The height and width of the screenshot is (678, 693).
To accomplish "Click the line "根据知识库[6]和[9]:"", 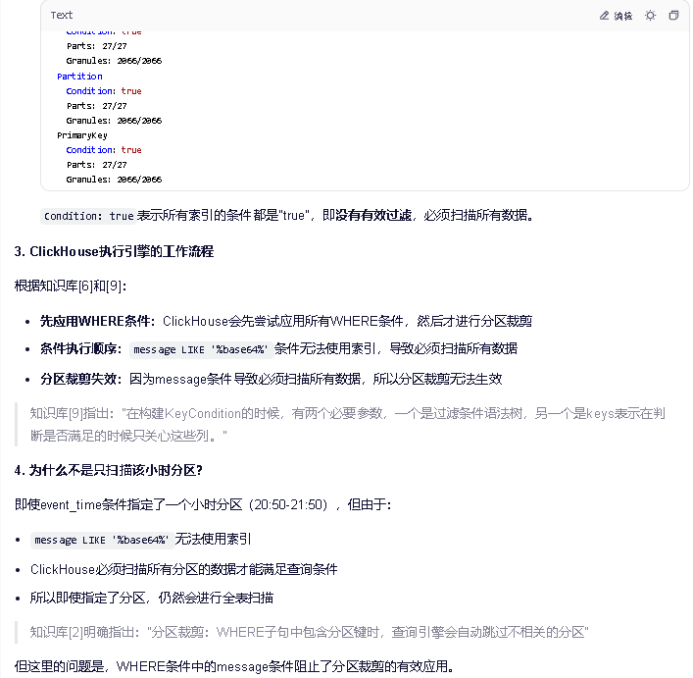I will 70,286.
